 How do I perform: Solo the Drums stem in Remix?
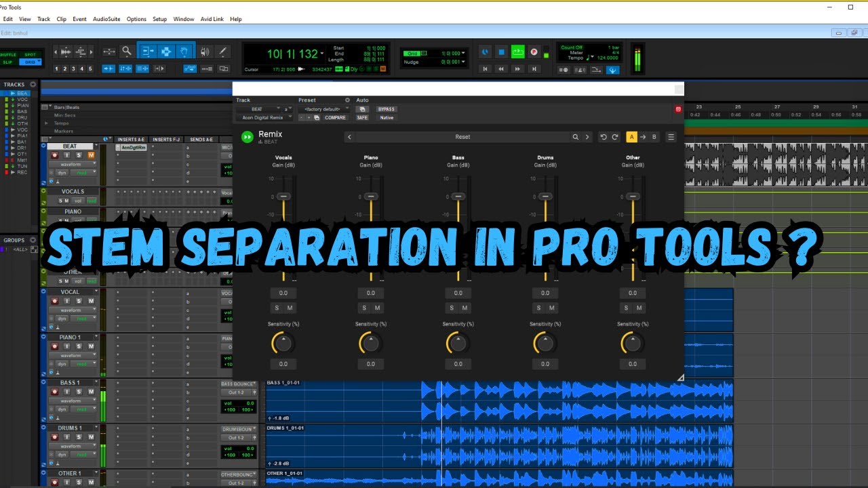pos(539,308)
